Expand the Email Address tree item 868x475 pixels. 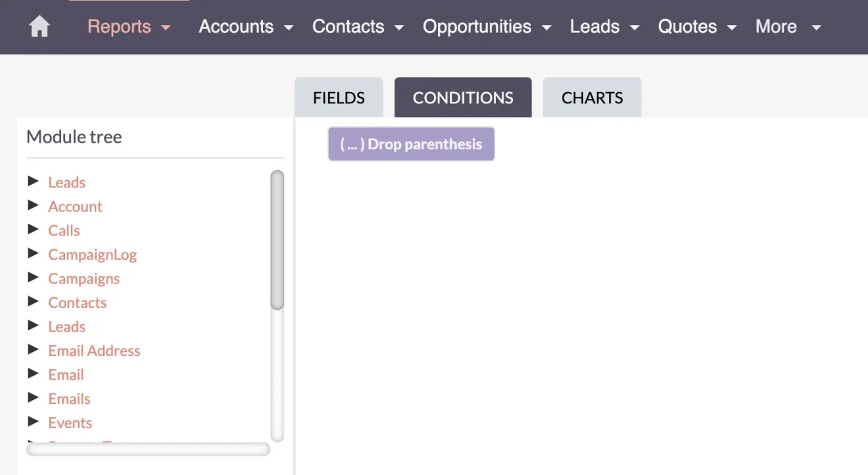pyautogui.click(x=34, y=349)
